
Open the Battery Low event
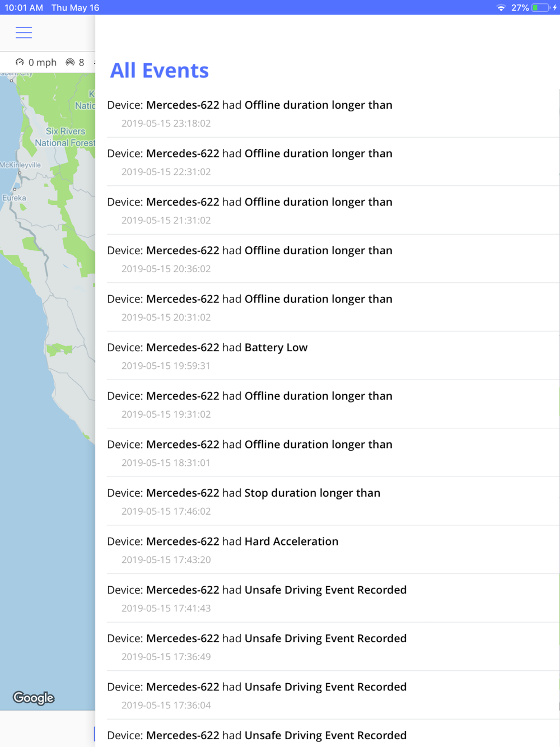click(x=276, y=348)
